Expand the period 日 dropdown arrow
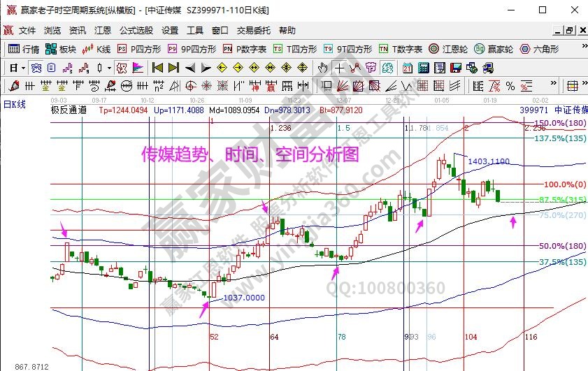The width and height of the screenshot is (588, 371). (23, 68)
